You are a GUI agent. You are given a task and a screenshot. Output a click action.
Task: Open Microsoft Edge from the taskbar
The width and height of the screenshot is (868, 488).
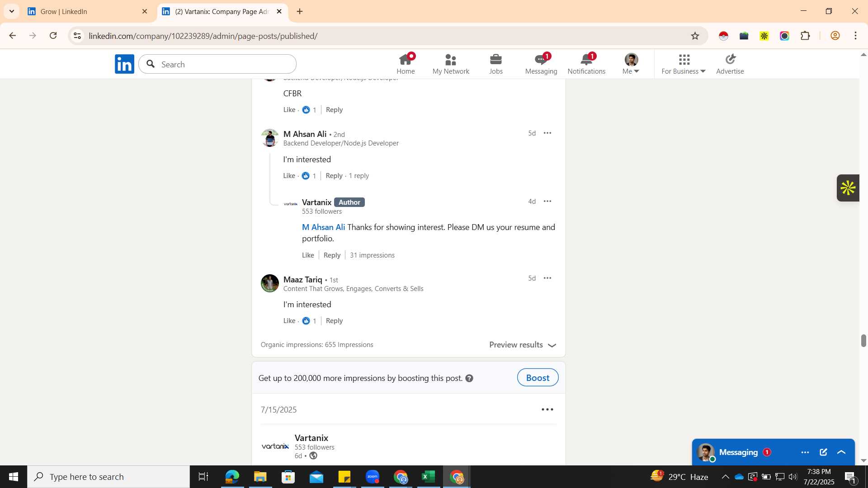click(232, 477)
